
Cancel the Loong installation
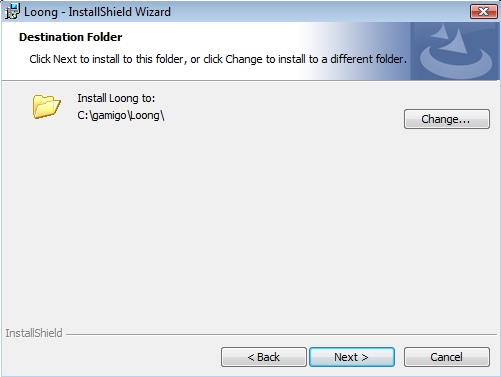447,357
